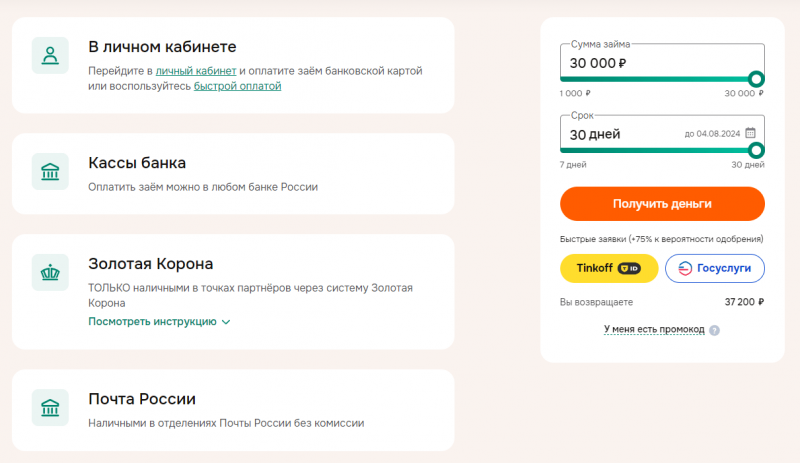Click the personal account person icon
The height and width of the screenshot is (463, 800).
click(50, 55)
